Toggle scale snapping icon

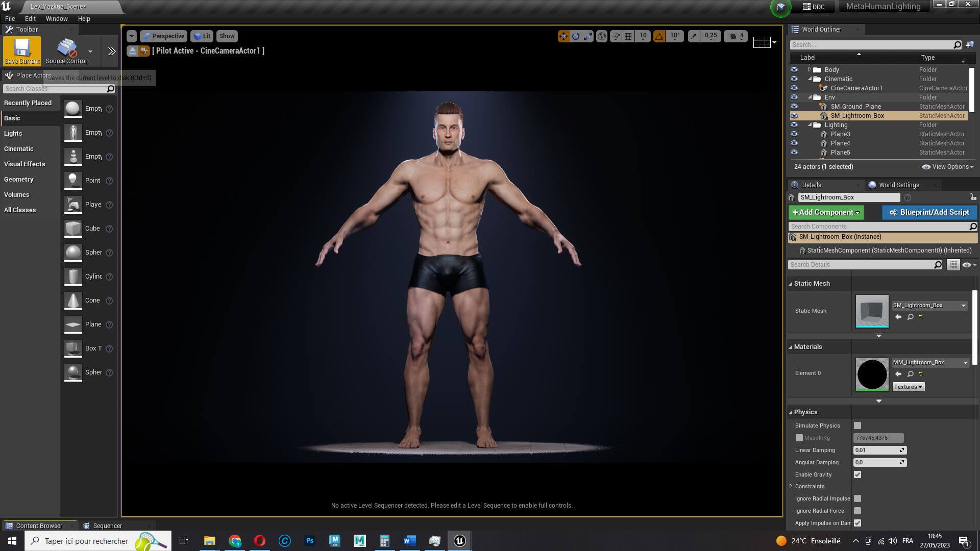tap(693, 36)
